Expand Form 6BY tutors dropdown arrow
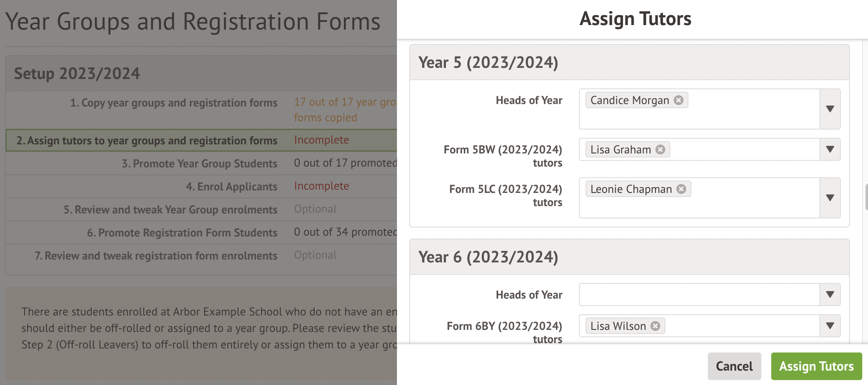 (x=830, y=326)
